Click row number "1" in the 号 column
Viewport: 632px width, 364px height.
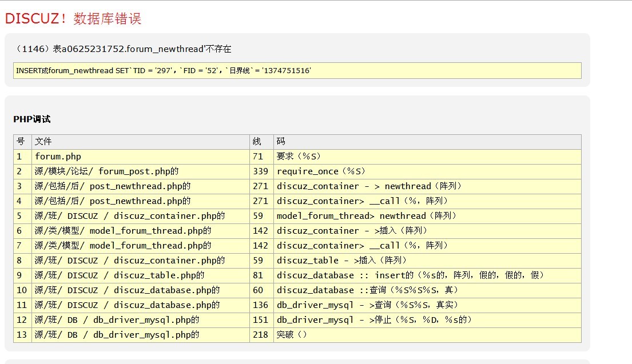[19, 156]
